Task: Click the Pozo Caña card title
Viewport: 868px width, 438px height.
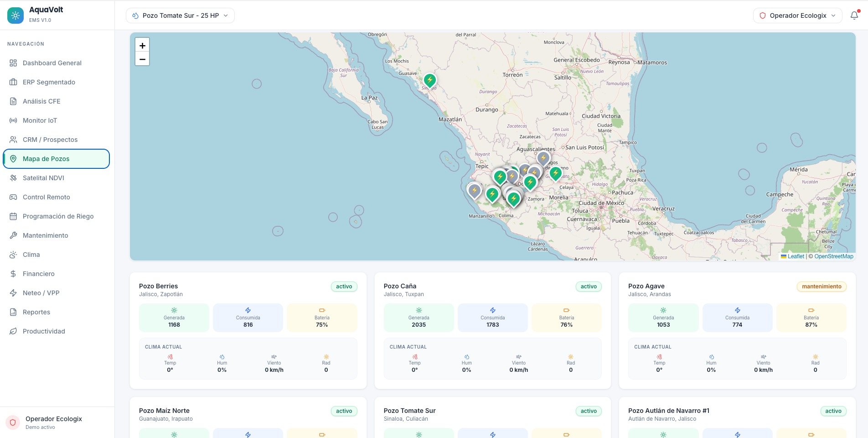Action: pos(400,286)
